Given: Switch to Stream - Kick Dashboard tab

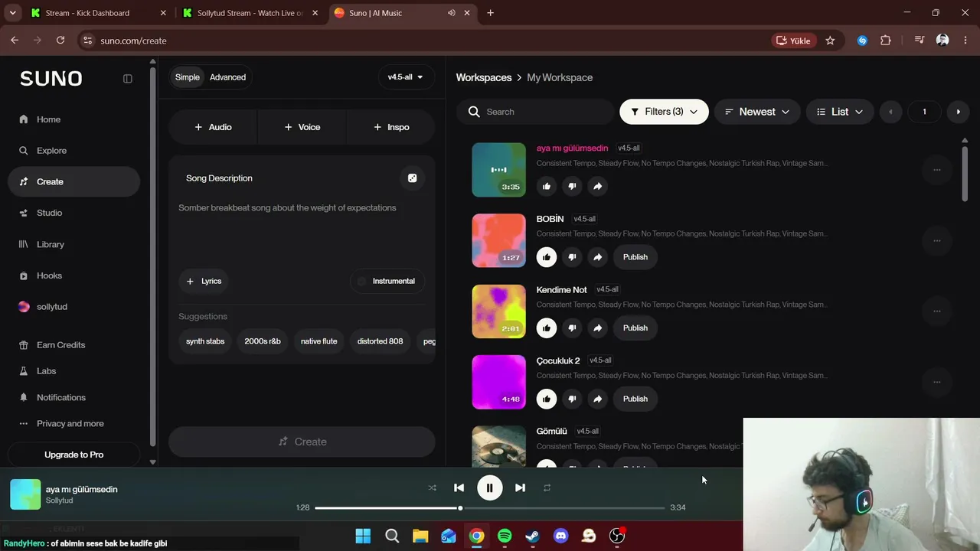Looking at the screenshot, I should tap(99, 13).
